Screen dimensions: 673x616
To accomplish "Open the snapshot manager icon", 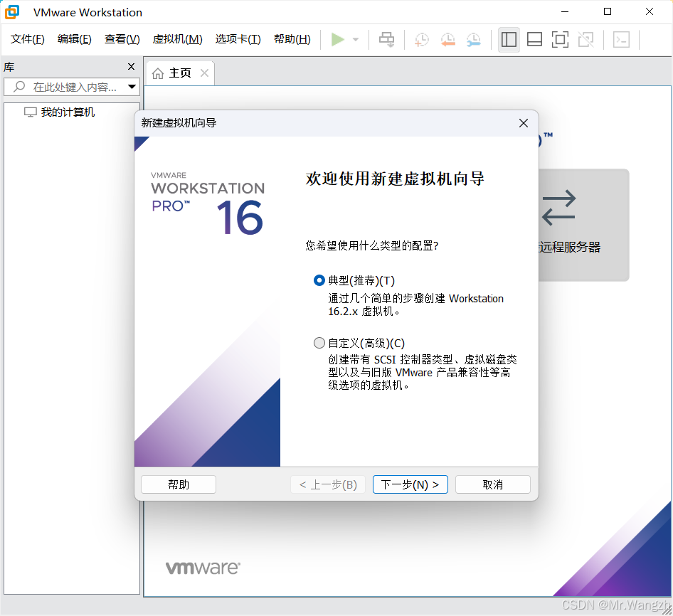I will (x=473, y=40).
